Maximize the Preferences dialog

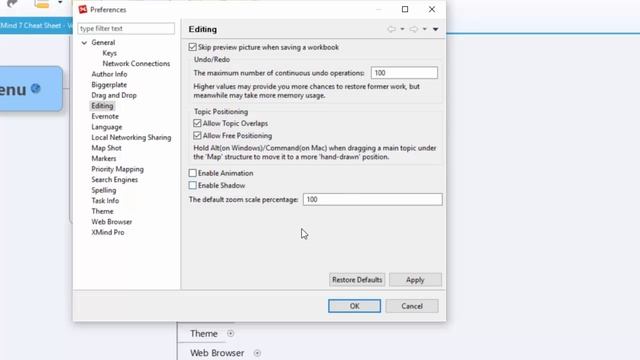tap(405, 9)
